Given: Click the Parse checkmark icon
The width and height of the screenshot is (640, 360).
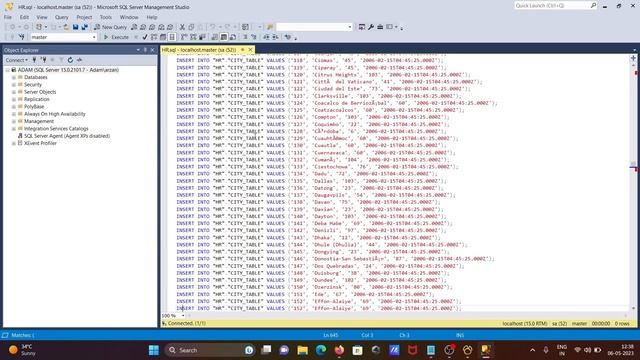Looking at the screenshot, I should tap(144, 37).
